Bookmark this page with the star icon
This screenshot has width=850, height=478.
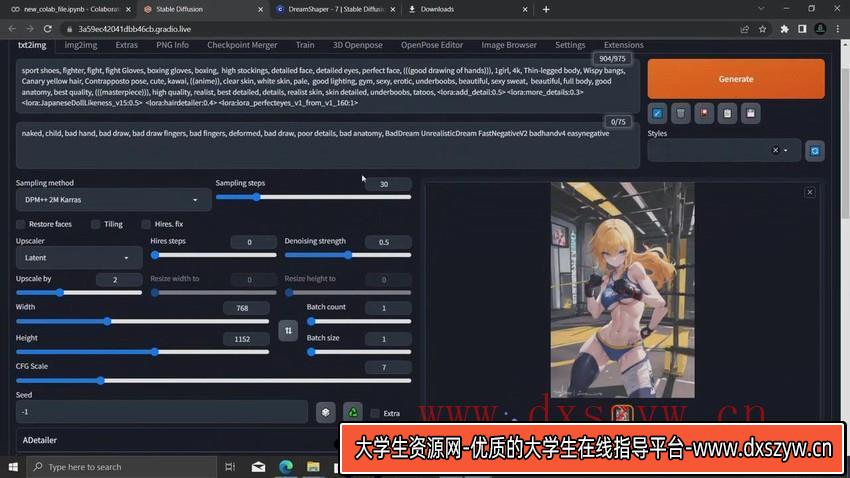pyautogui.click(x=762, y=29)
